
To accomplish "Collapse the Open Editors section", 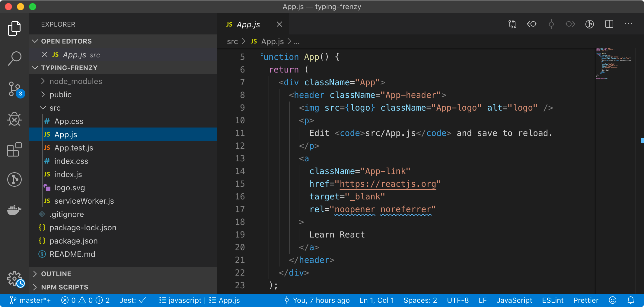I will tap(123, 41).
